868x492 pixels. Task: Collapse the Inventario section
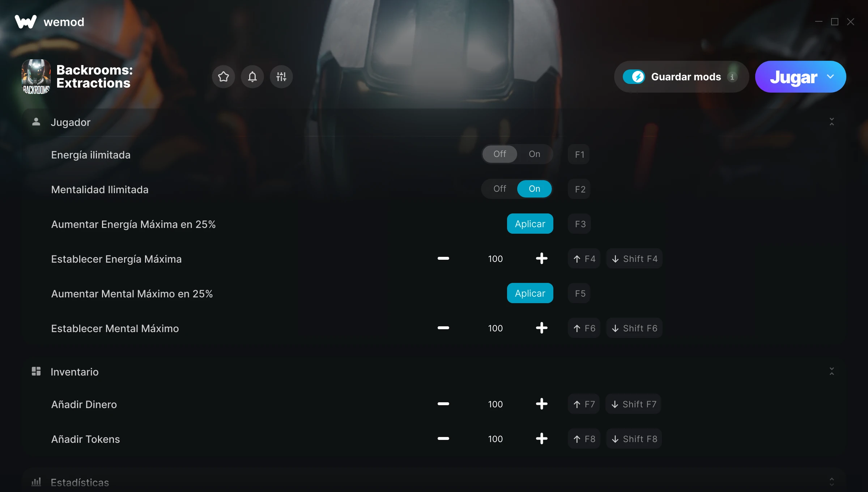(832, 371)
